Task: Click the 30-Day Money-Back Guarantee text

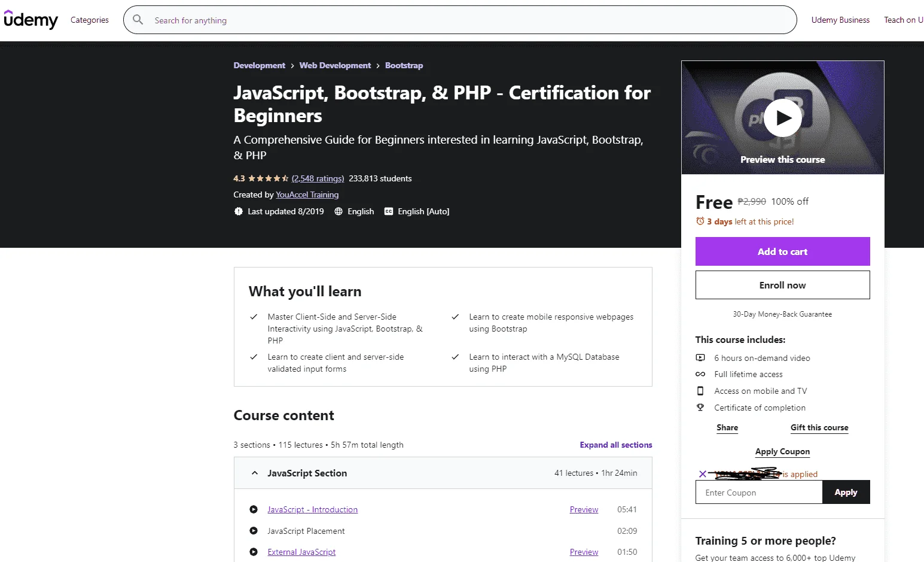Action: [x=782, y=314]
